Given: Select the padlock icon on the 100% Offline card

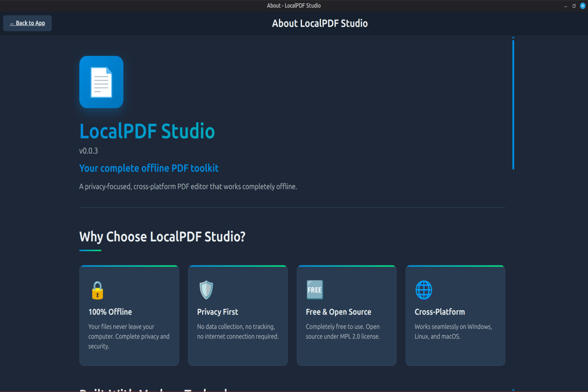Looking at the screenshot, I should (x=97, y=290).
